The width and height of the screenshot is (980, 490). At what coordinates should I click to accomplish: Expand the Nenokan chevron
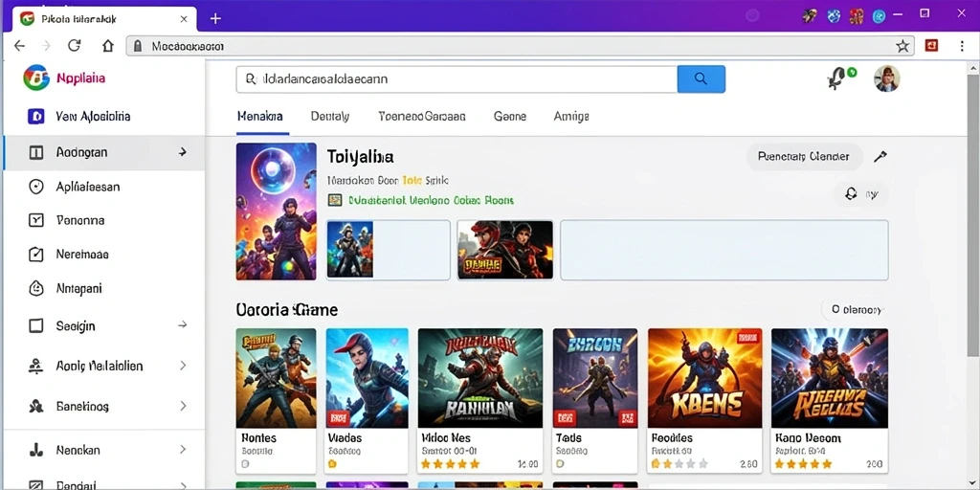coord(183,450)
